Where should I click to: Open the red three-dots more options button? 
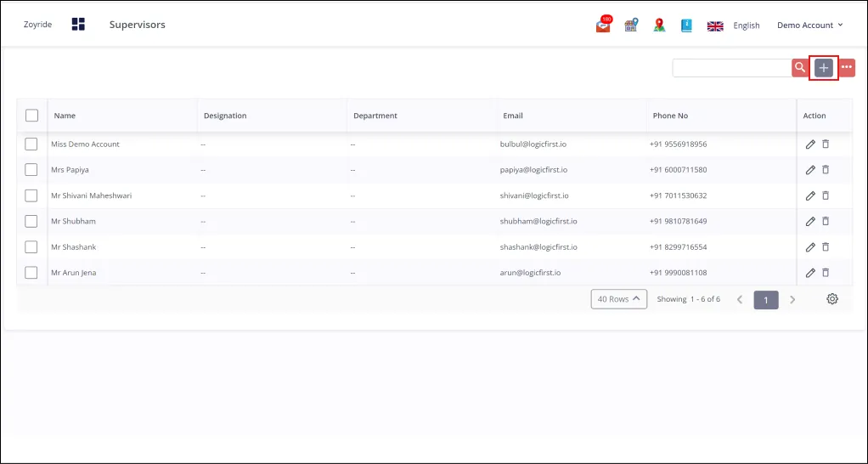click(x=847, y=67)
